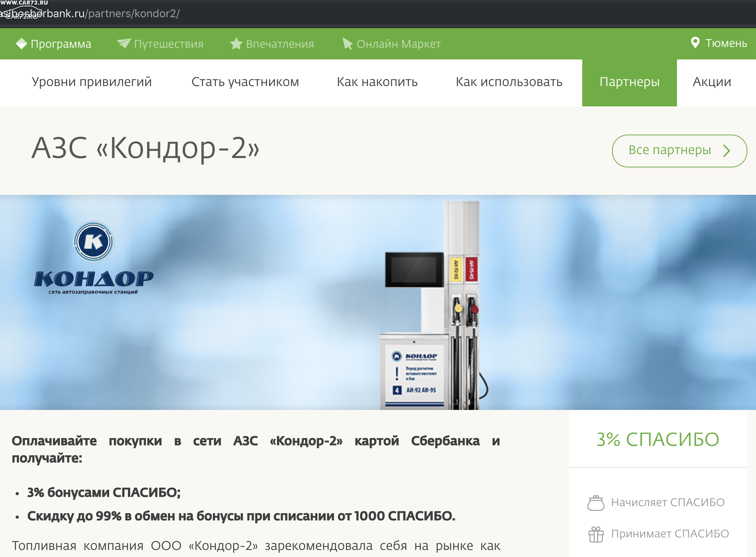The image size is (756, 557).
Task: Click the 'Топливная компания ООО' paragraph
Action: [x=256, y=546]
